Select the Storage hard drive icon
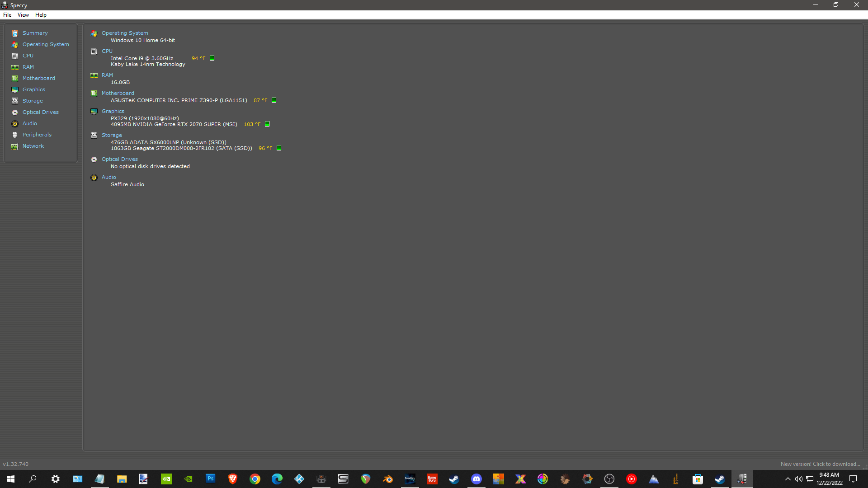Screen dimensions: 868x488 tap(15, 101)
